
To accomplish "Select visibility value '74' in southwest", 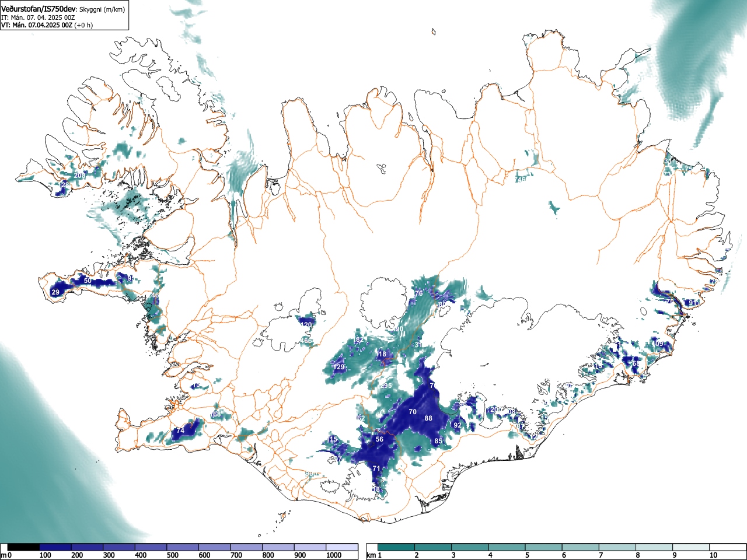I will coord(180,430).
